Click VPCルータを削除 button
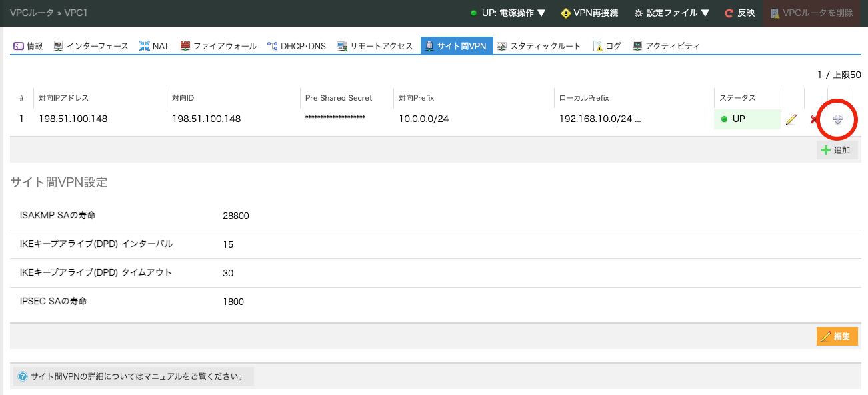This screenshot has width=868, height=395. click(x=811, y=13)
